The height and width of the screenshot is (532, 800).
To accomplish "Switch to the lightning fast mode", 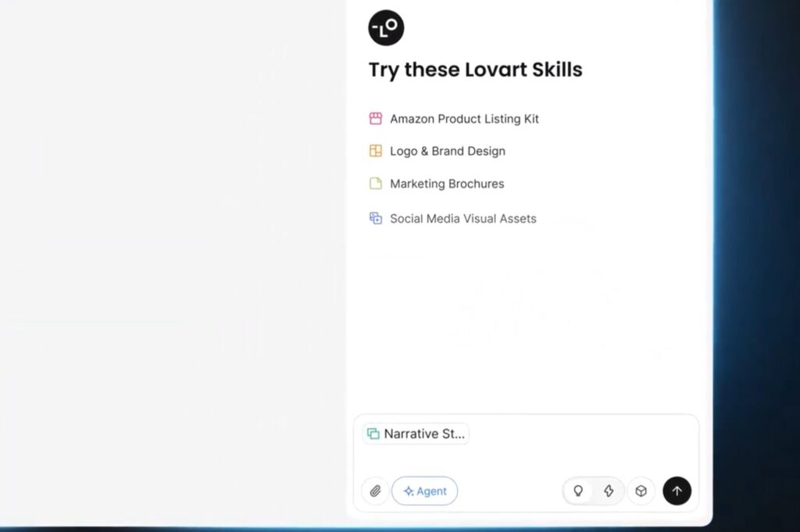I will [x=609, y=491].
